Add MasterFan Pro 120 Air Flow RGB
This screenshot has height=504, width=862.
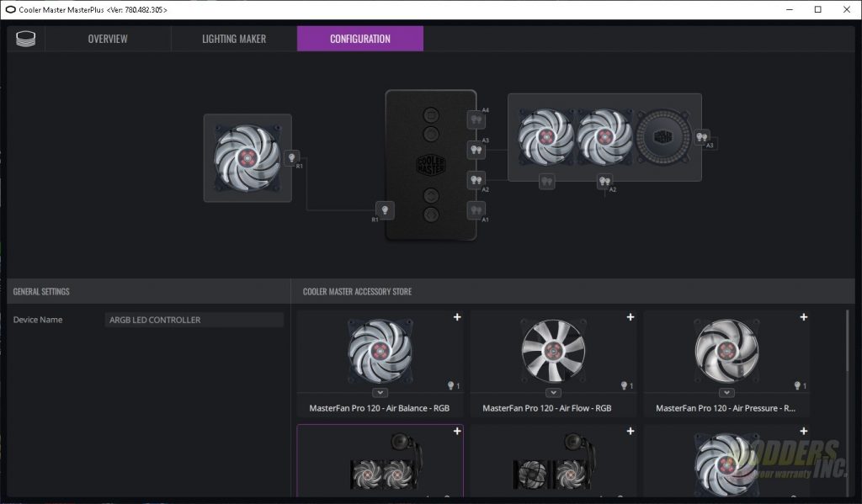631,317
